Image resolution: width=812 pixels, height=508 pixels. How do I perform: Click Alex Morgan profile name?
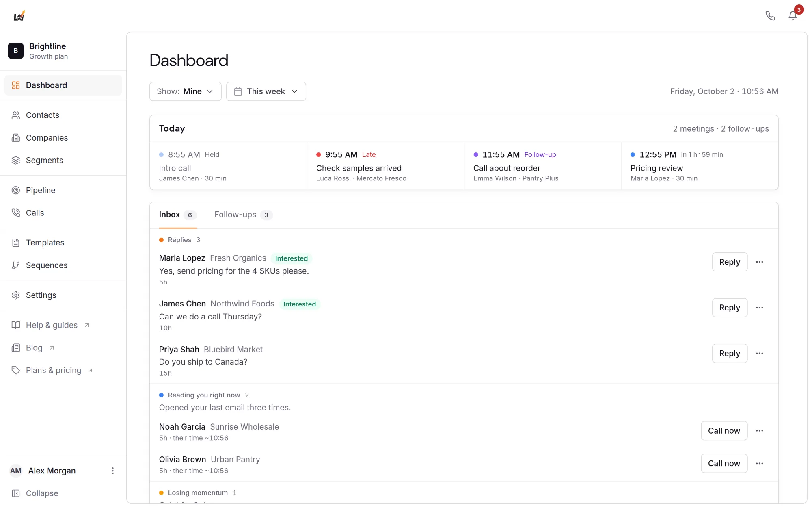tap(52, 471)
